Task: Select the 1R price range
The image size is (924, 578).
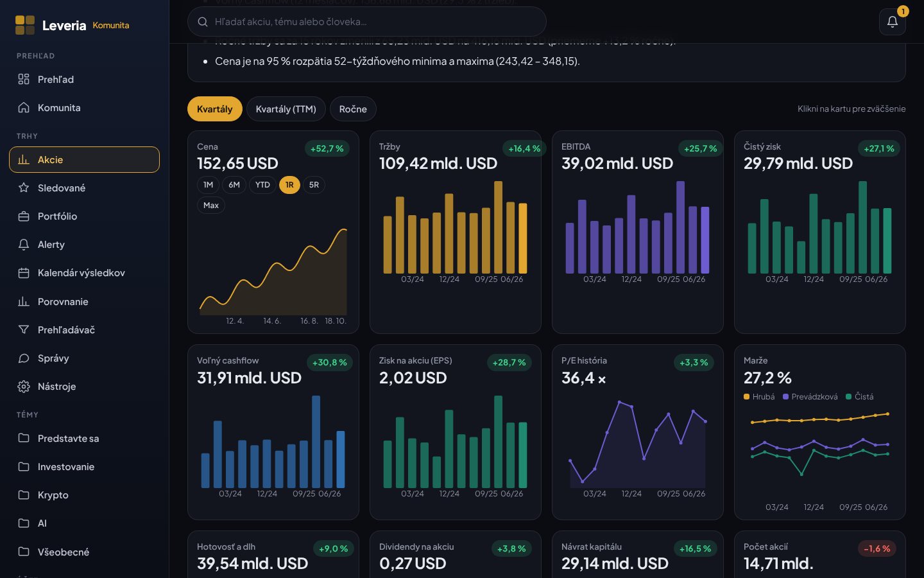Action: pos(289,185)
